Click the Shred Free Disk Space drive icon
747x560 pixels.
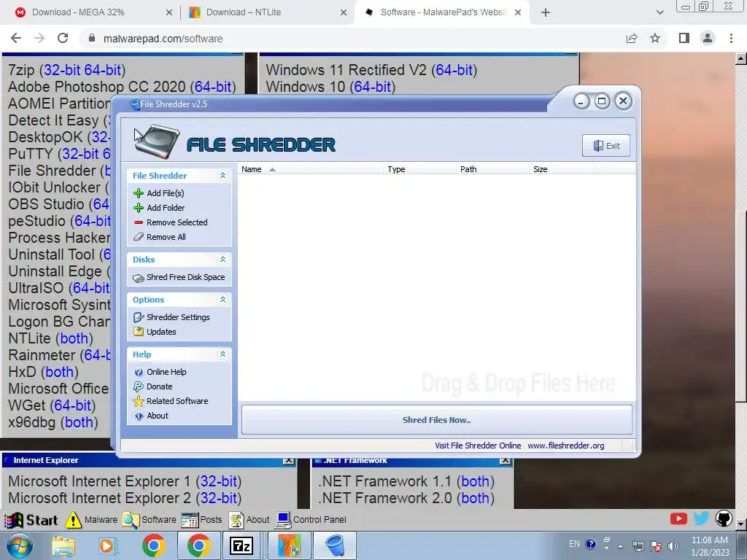point(138,278)
